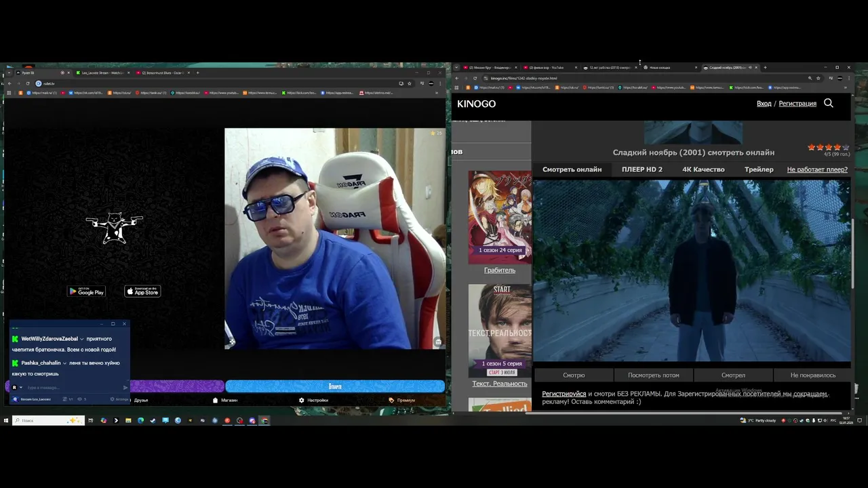Open Task View on the taskbar

tap(90, 420)
